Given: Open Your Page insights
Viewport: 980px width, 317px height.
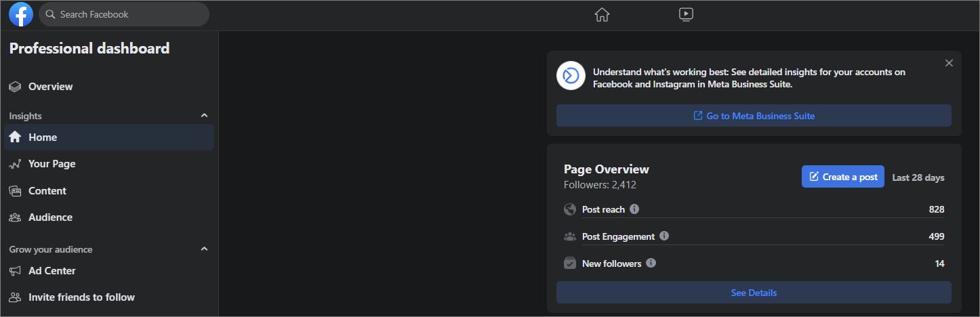Looking at the screenshot, I should (x=109, y=164).
